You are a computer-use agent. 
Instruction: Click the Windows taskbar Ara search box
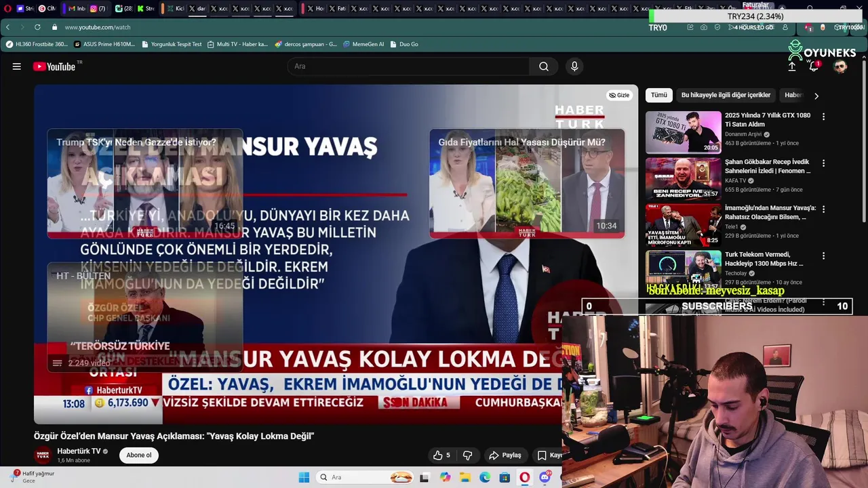pyautogui.click(x=366, y=477)
